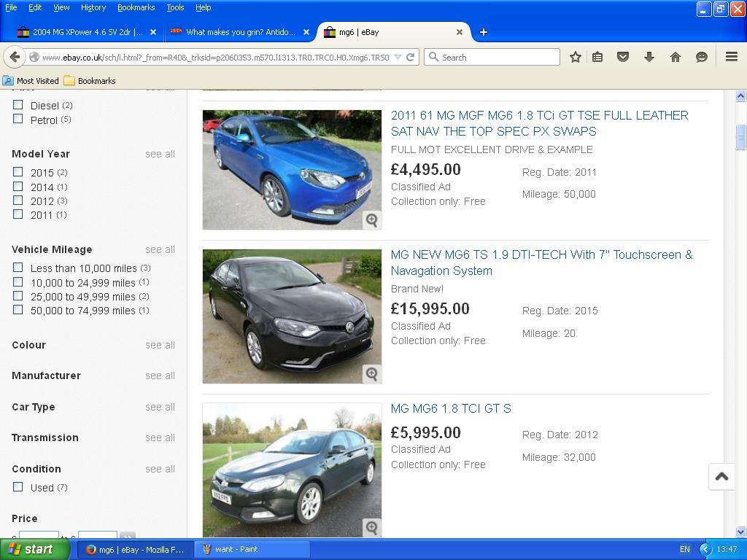Screen dimensions: 747x560
Task: Open a new tab with the plus icon
Action: click(x=484, y=32)
